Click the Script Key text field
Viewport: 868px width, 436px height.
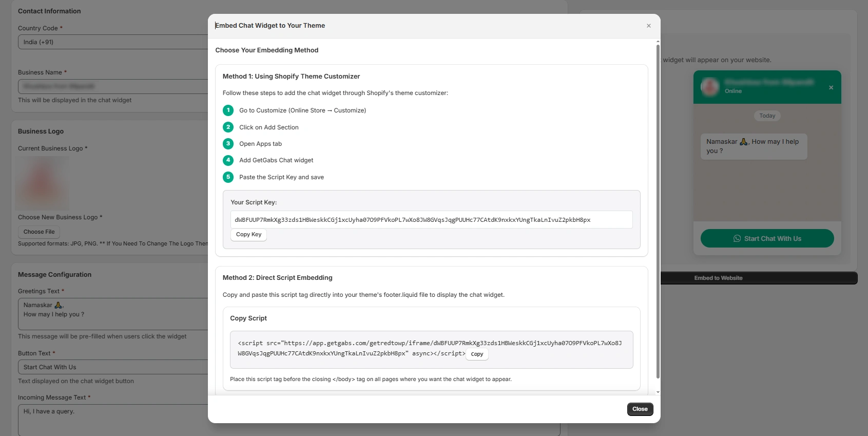pyautogui.click(x=431, y=220)
